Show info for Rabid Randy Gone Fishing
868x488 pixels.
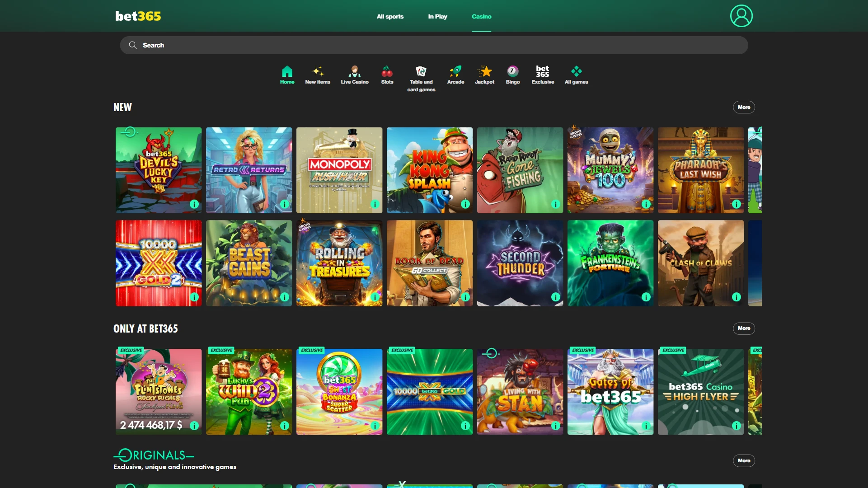pyautogui.click(x=556, y=204)
